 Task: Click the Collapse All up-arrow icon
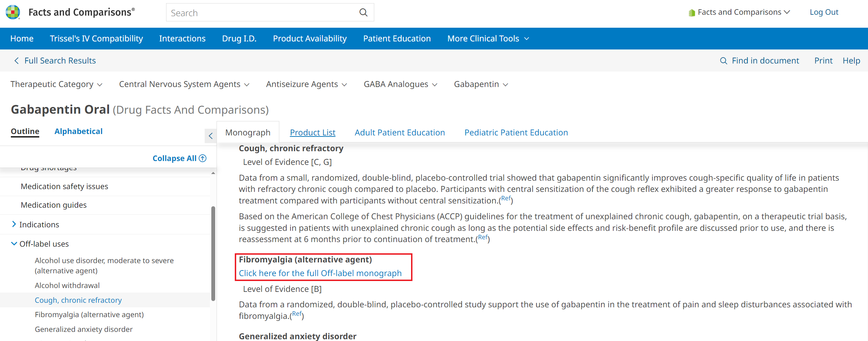(203, 158)
